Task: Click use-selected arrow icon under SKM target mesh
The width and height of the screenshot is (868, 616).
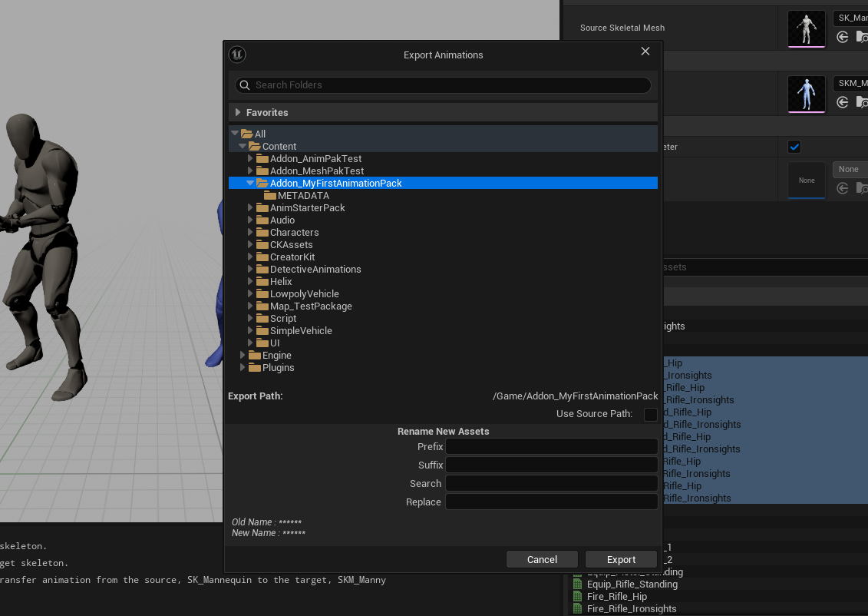Action: click(x=843, y=102)
